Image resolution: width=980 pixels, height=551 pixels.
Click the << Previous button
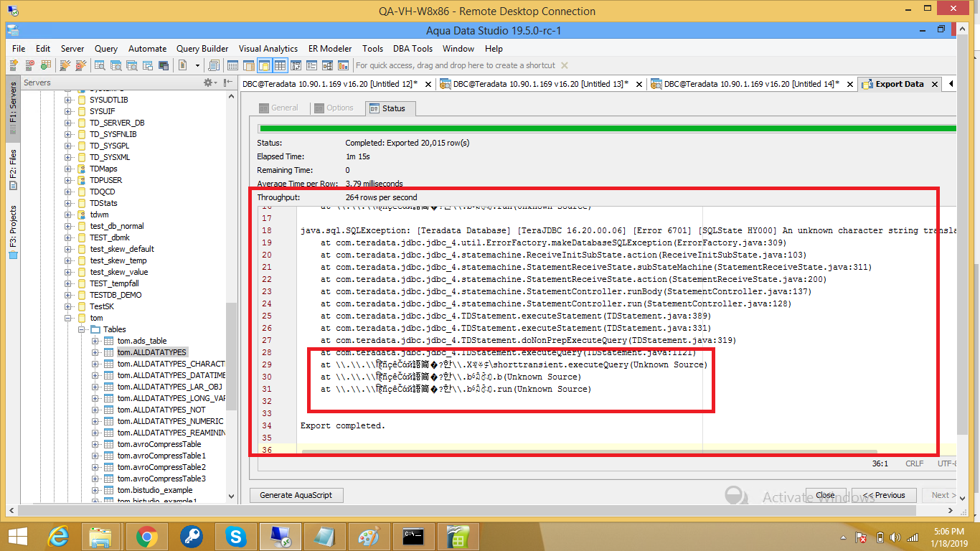884,495
